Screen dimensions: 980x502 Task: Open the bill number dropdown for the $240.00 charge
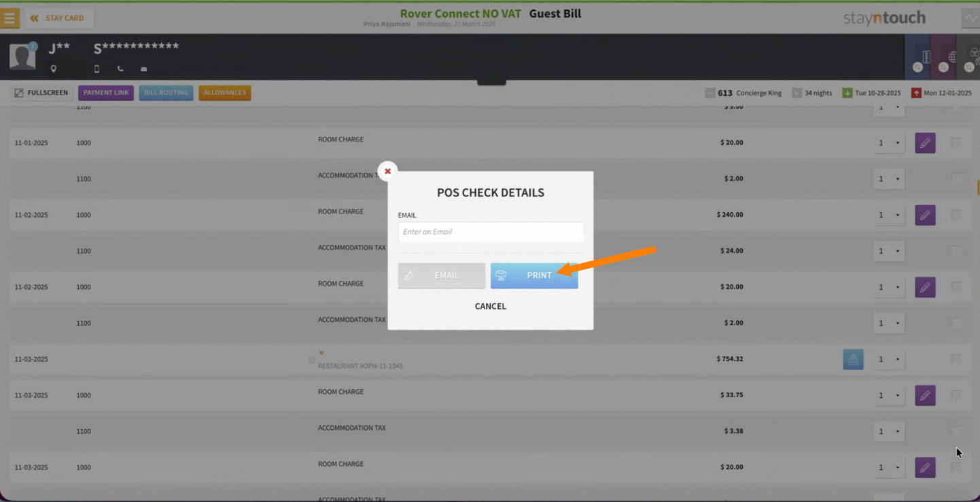tap(889, 215)
